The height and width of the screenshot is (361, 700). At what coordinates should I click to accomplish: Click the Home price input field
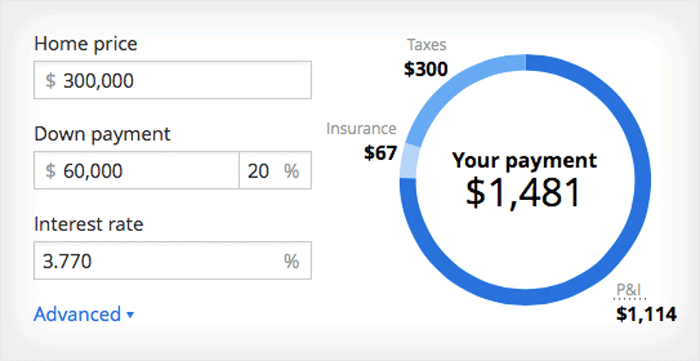[172, 80]
